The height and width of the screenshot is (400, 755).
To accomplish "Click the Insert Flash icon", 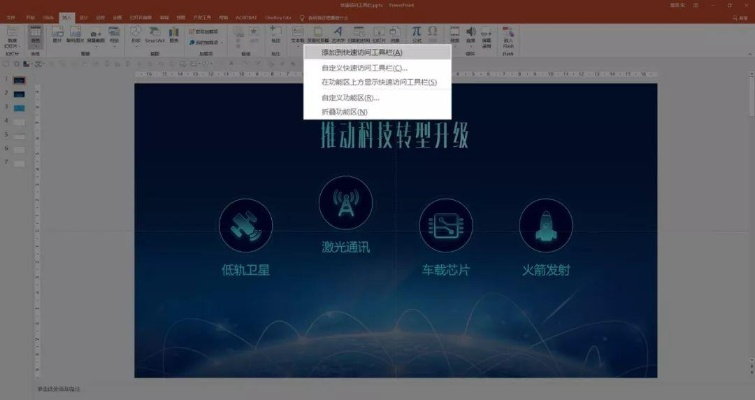I will tap(508, 35).
